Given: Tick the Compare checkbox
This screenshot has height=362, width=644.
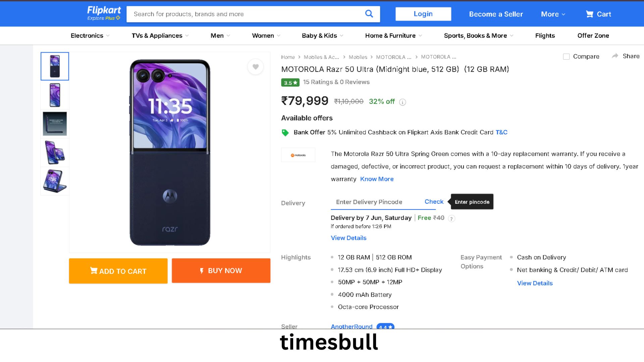Looking at the screenshot, I should click(566, 57).
